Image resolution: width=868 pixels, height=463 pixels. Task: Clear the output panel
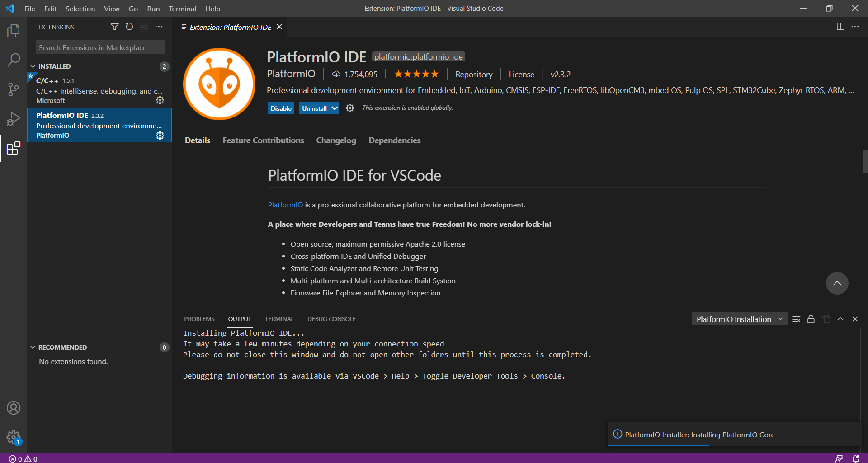797,319
